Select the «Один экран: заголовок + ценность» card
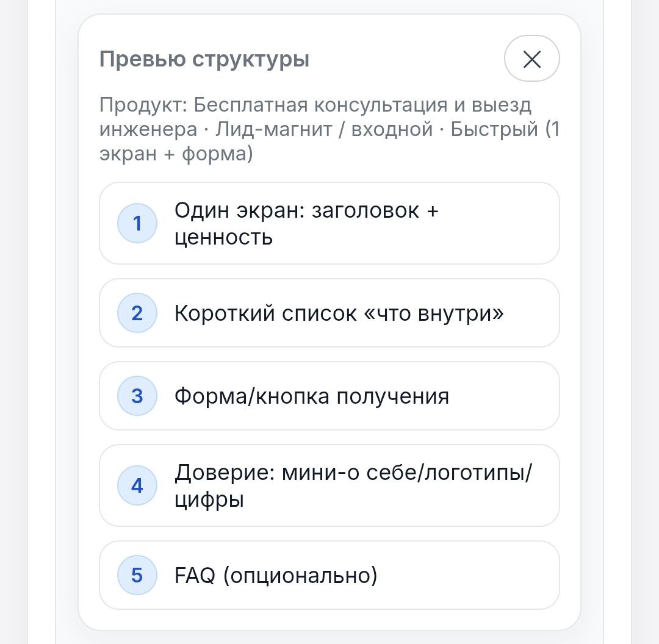659x644 pixels. click(x=329, y=223)
